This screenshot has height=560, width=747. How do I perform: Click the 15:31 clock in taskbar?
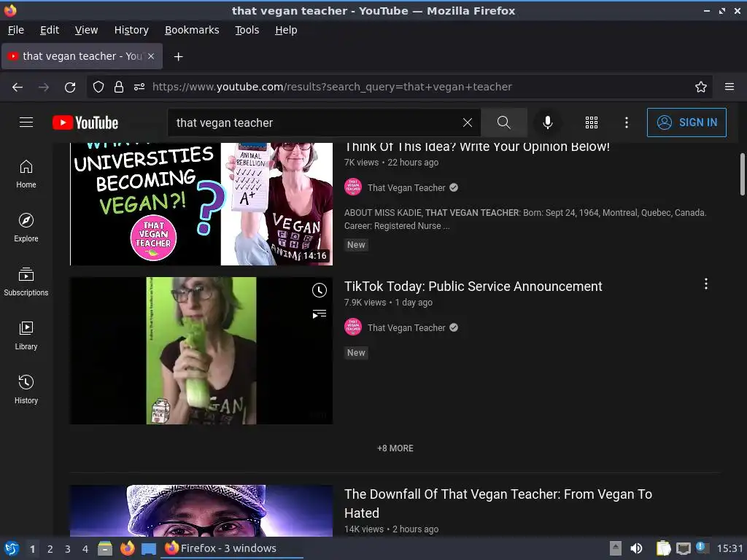tap(729, 548)
